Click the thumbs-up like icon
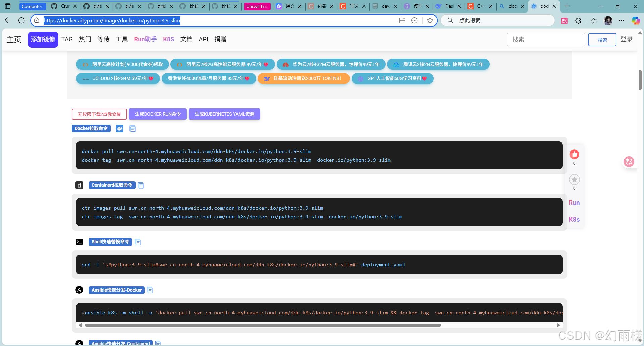644x346 pixels. pyautogui.click(x=574, y=154)
